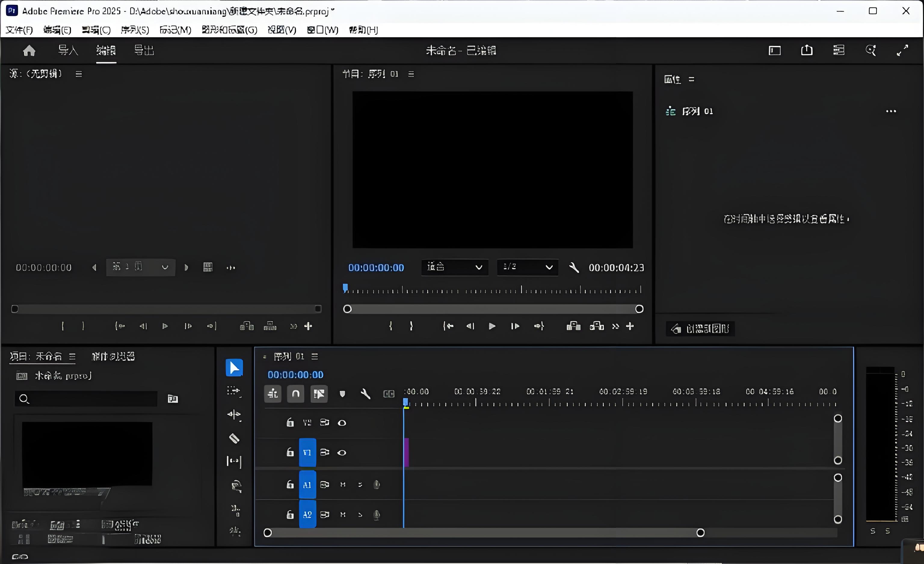Go to In point in Program monitor
The image size is (924, 564).
click(448, 326)
